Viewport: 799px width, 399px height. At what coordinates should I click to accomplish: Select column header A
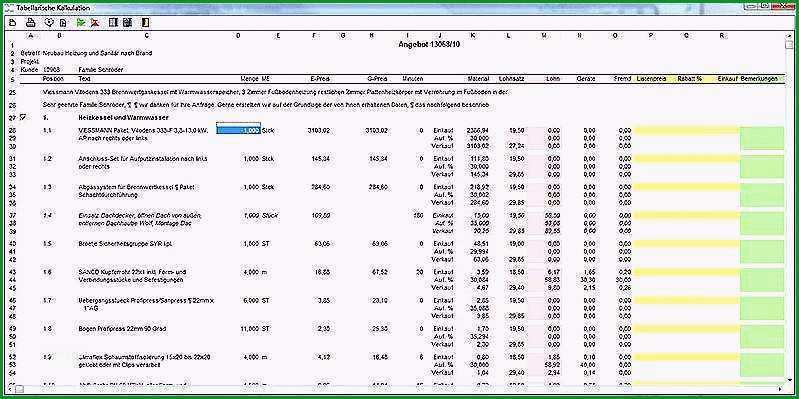(31, 35)
